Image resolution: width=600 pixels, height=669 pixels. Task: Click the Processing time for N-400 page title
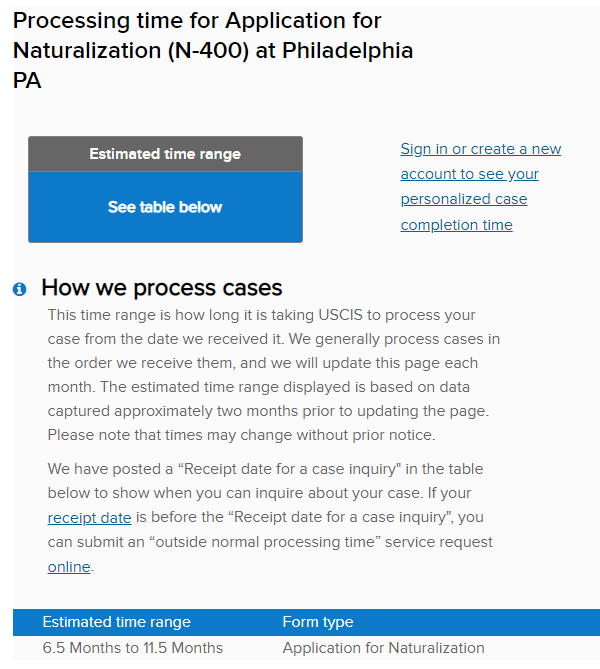(213, 50)
